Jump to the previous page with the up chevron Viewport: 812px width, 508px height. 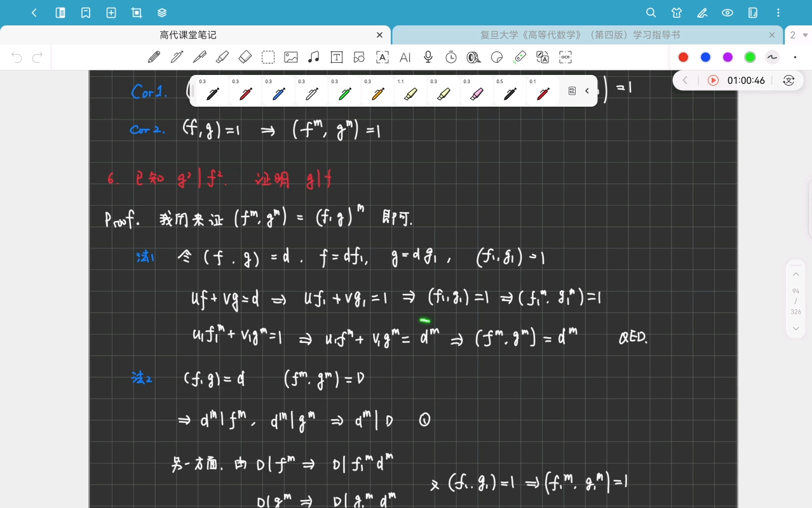(x=795, y=274)
